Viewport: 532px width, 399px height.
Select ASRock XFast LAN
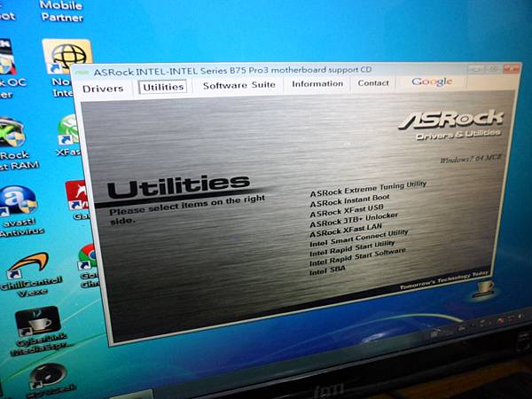point(346,230)
